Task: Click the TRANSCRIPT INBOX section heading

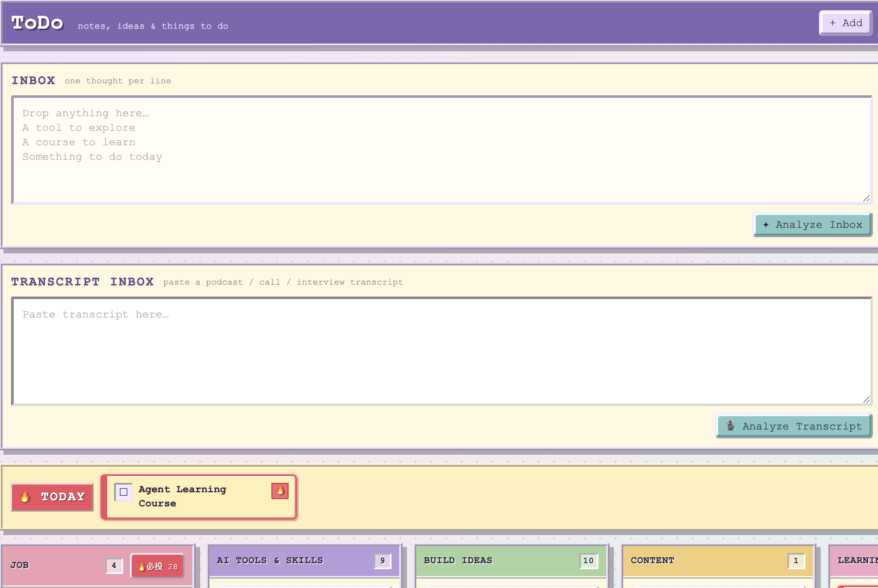Action: point(82,282)
